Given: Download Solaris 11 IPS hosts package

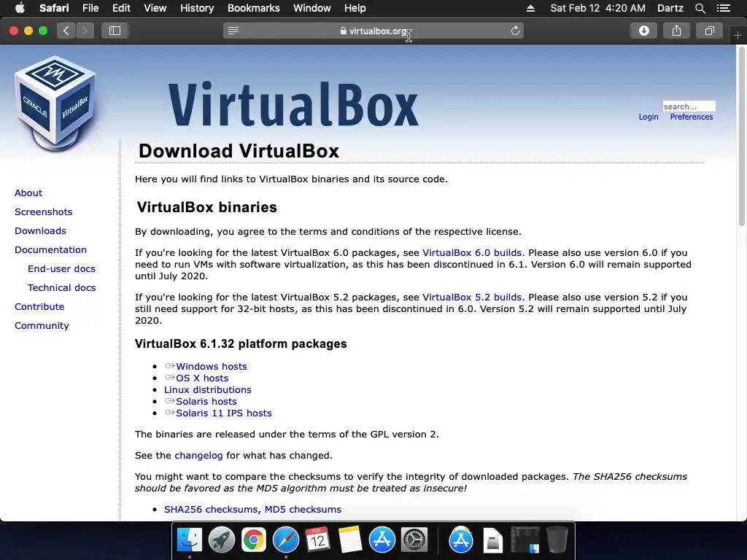Looking at the screenshot, I should point(224,413).
